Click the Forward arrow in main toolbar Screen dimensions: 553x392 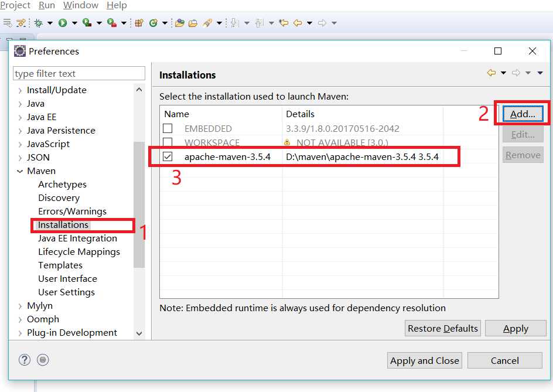[322, 23]
